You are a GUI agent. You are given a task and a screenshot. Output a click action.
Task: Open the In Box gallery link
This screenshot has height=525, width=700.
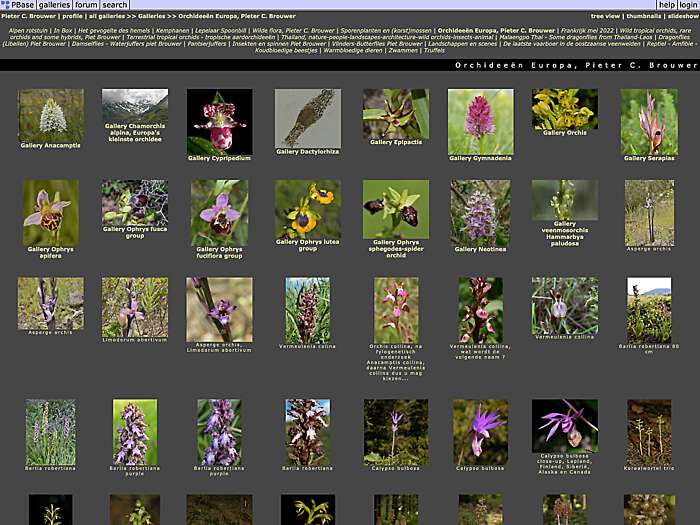[63, 31]
